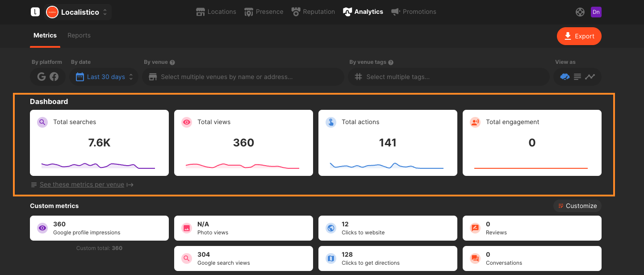Click the 128 Clicks to get directions text
The image size is (644, 275).
pos(371,258)
